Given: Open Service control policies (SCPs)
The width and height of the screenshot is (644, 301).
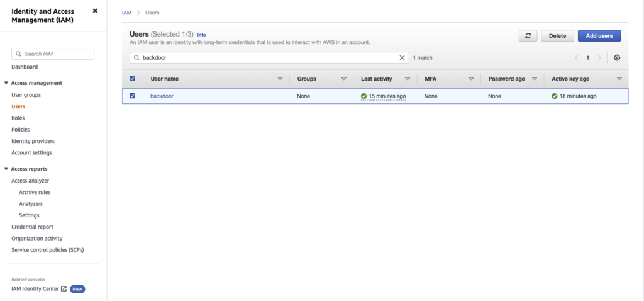Looking at the screenshot, I should tap(48, 249).
